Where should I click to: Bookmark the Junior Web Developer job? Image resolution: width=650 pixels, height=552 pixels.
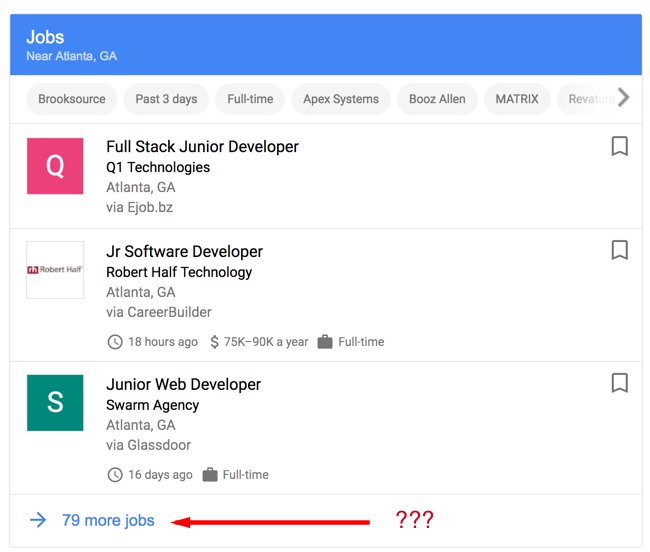(619, 383)
